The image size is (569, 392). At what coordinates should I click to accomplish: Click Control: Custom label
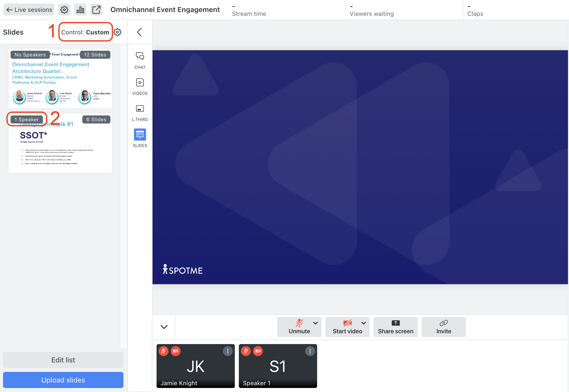85,32
